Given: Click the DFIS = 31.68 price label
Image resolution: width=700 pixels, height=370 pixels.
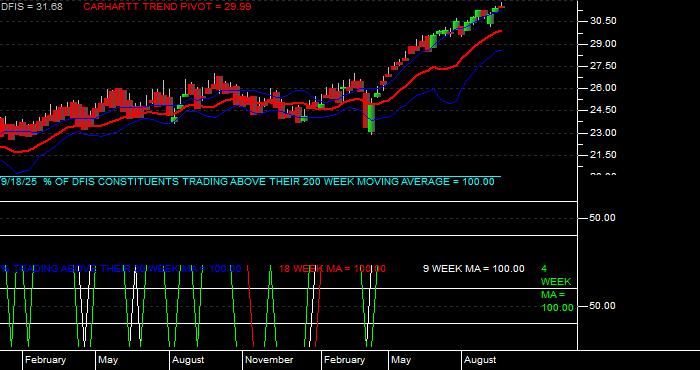Looking at the screenshot, I should click(32, 7).
